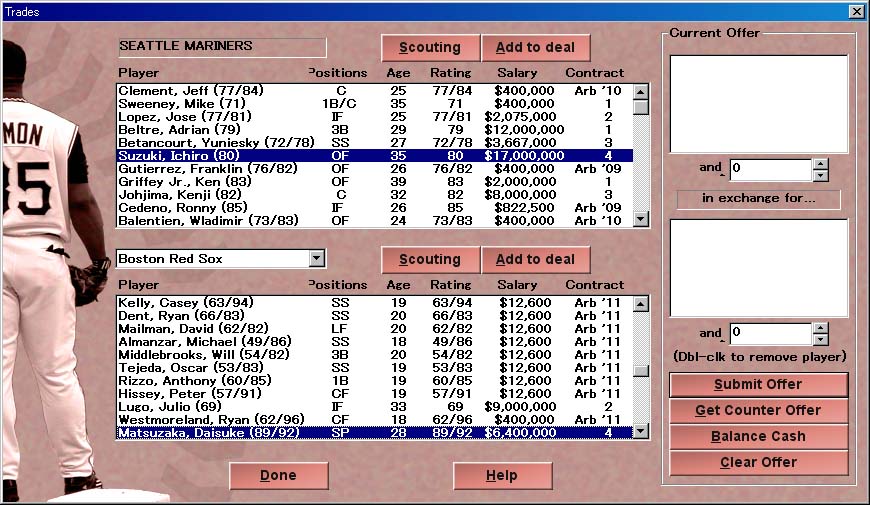Click Scouting button for Seattle Mariners
Image resolution: width=870 pixels, height=505 pixels.
(x=430, y=48)
